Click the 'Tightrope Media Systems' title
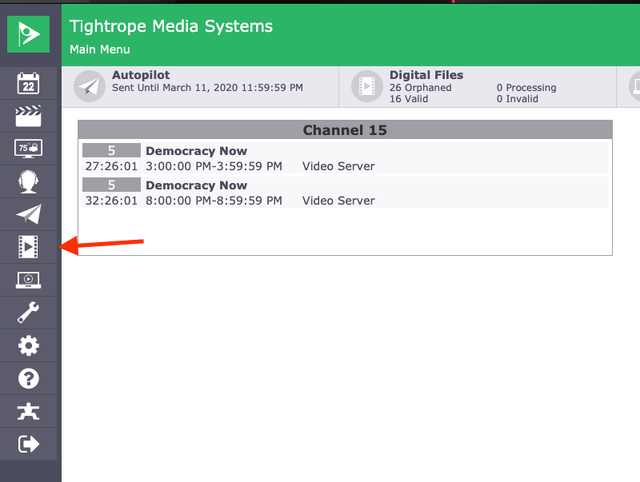The image size is (640, 482). [171, 27]
